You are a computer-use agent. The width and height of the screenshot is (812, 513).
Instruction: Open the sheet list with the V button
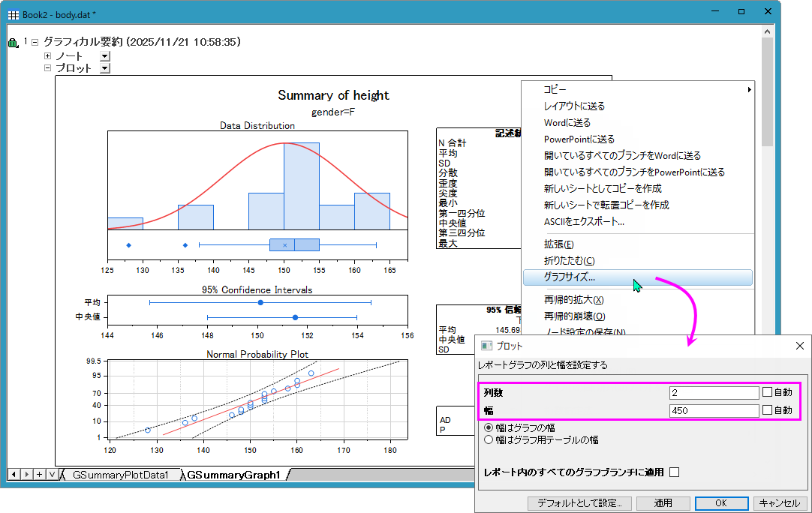(51, 474)
